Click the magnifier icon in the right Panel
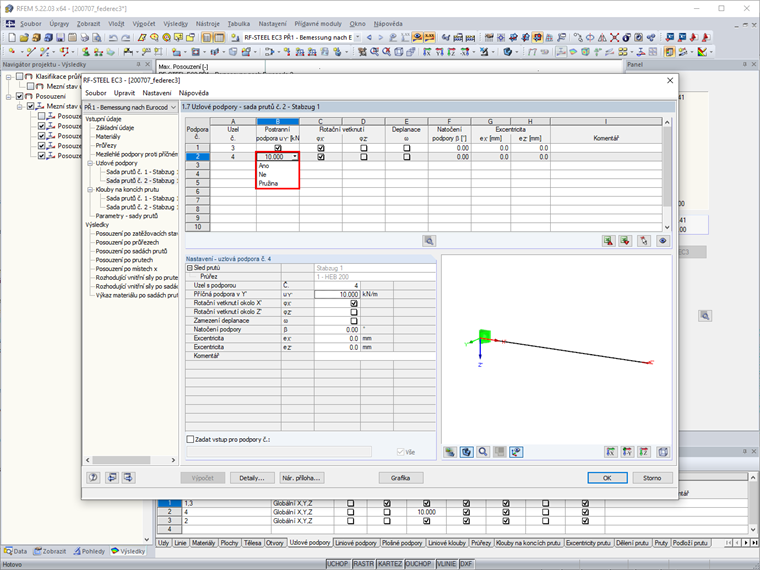760x570 pixels. (705, 316)
